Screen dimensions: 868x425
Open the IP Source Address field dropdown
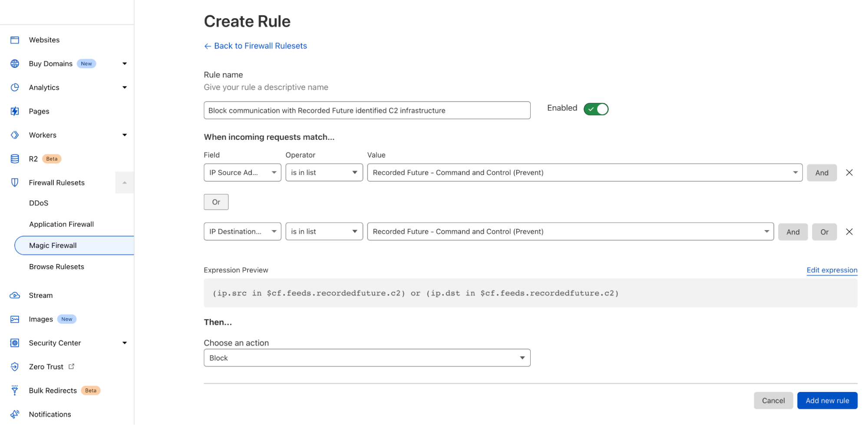click(242, 173)
